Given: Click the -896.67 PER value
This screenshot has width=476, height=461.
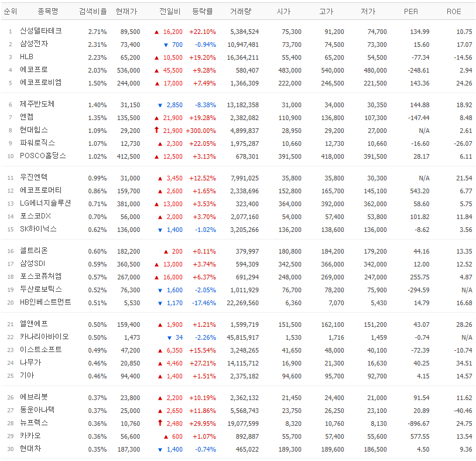Looking at the screenshot, I should pyautogui.click(x=419, y=424).
